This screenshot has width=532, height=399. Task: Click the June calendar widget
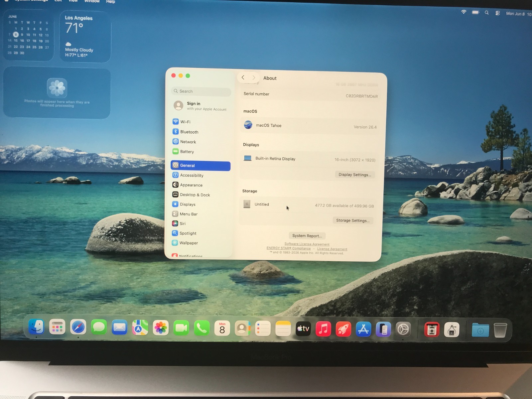pos(29,35)
